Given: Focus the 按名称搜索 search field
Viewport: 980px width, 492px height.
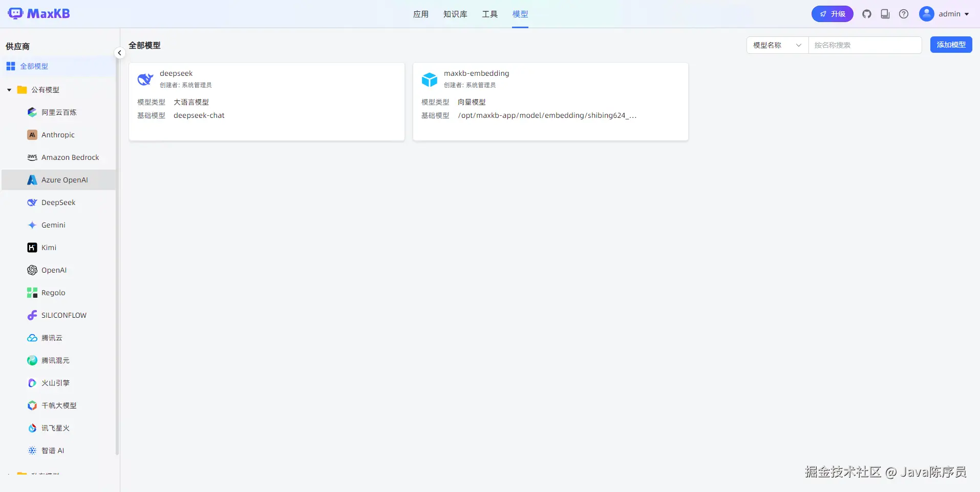Looking at the screenshot, I should 865,45.
